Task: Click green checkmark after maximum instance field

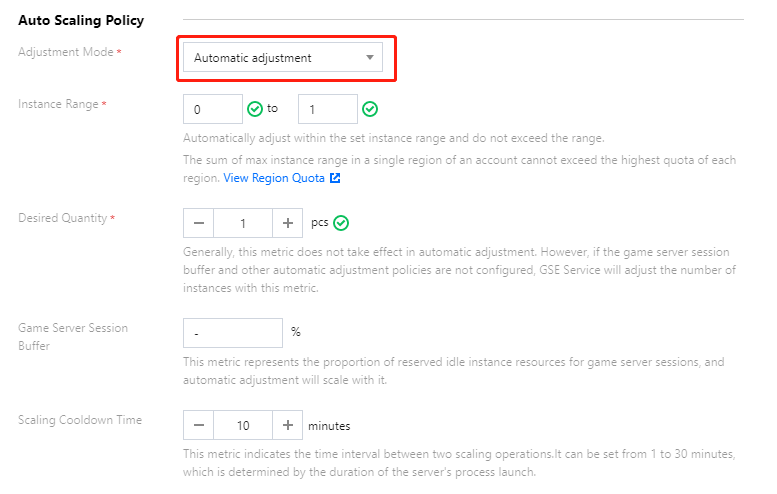Action: click(x=370, y=109)
